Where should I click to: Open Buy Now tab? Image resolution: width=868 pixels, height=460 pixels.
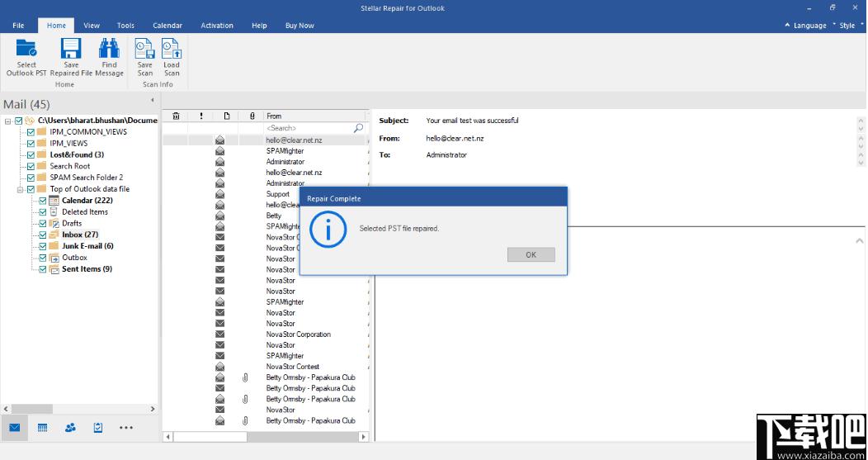click(300, 26)
